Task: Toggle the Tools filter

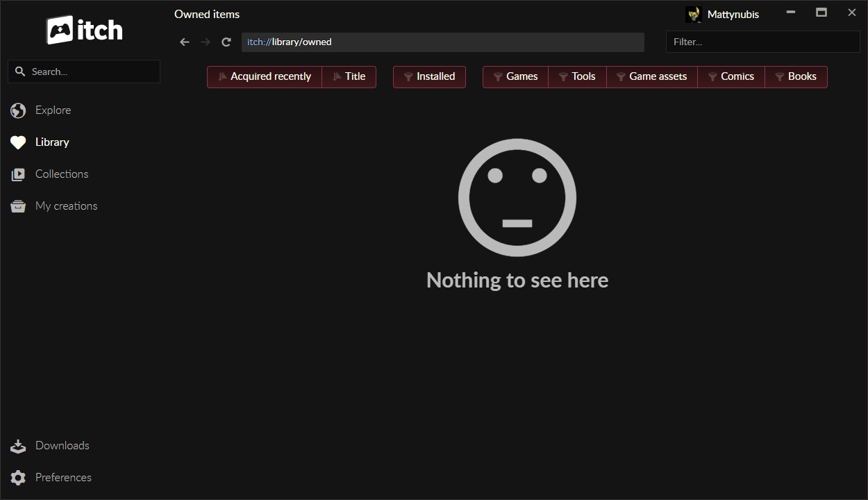Action: click(578, 76)
